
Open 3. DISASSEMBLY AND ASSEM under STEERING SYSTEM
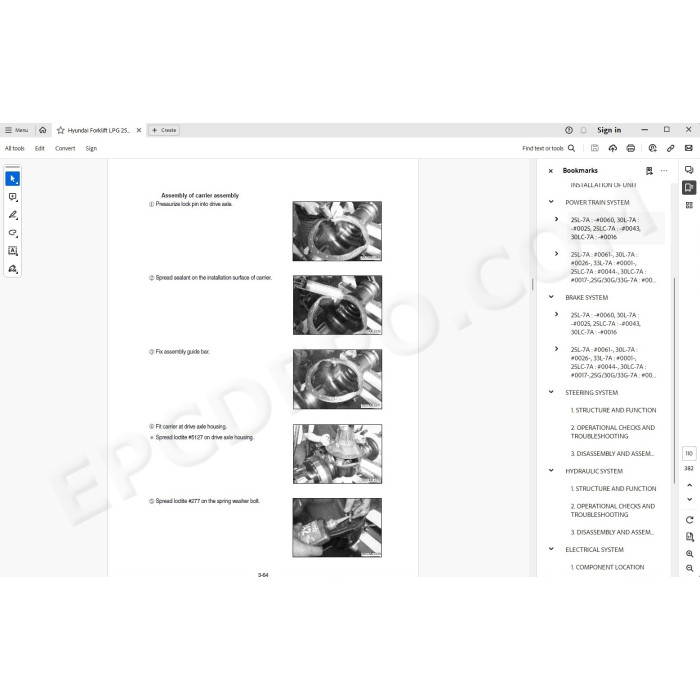pos(612,454)
